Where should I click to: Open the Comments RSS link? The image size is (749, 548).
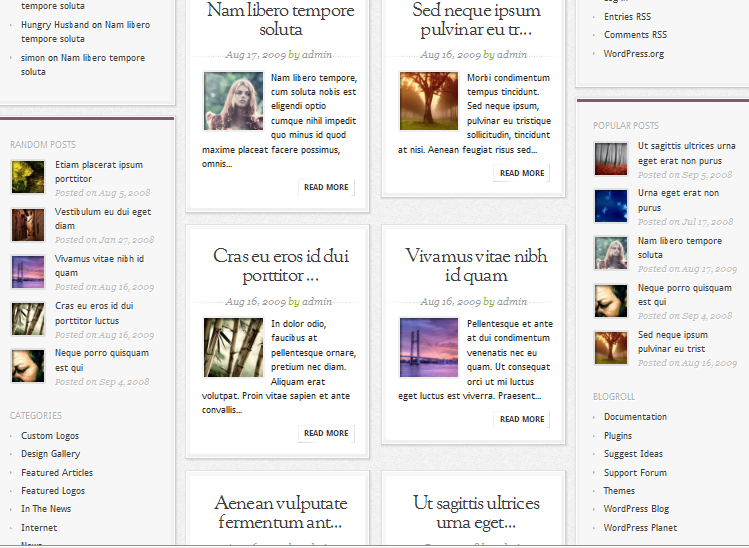[635, 35]
